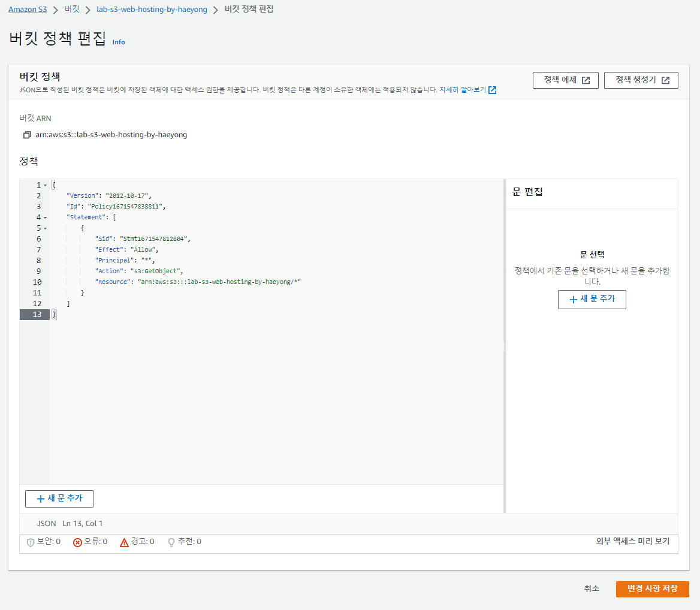Cancel editing with the 취소 button

coord(592,588)
